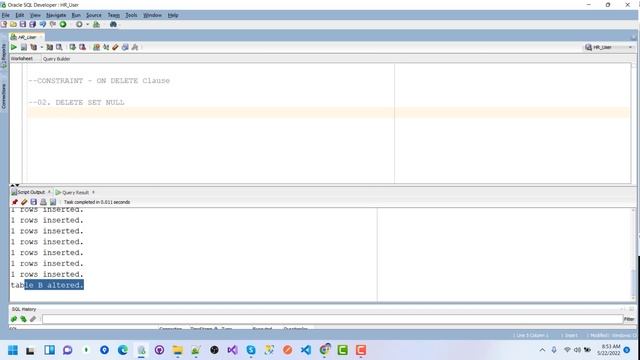Viewport: 640px width, 360px height.
Task: Click the Script Output vertical scrollbar
Action: (x=633, y=254)
